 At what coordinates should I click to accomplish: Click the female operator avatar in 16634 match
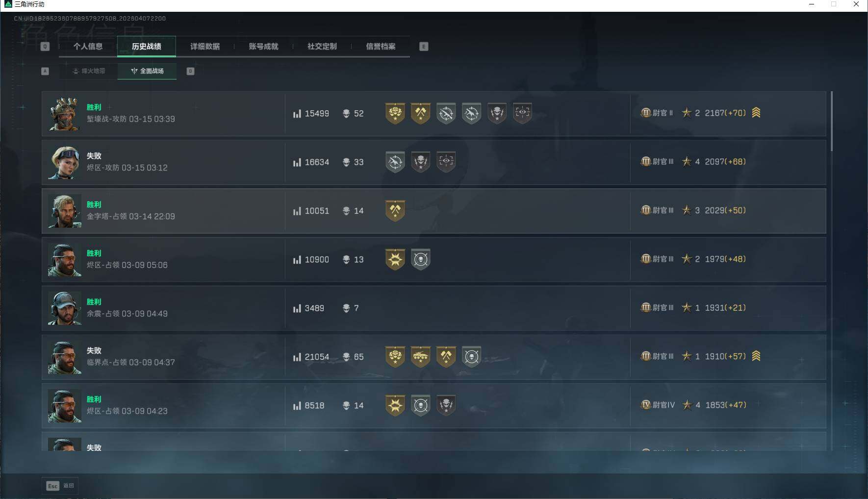[x=65, y=162]
